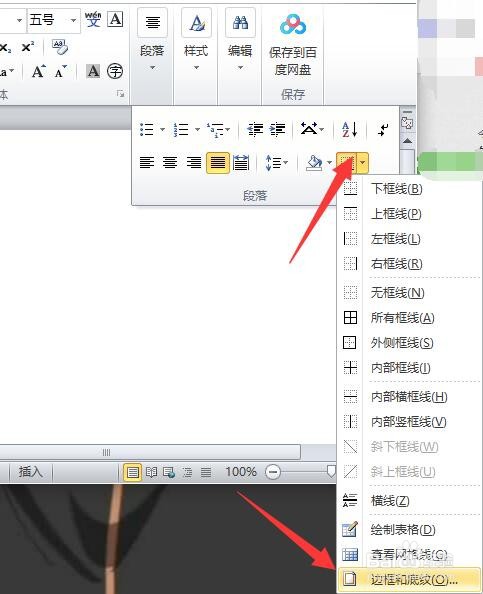Click the subscript button
The height and width of the screenshot is (594, 483).
point(5,47)
